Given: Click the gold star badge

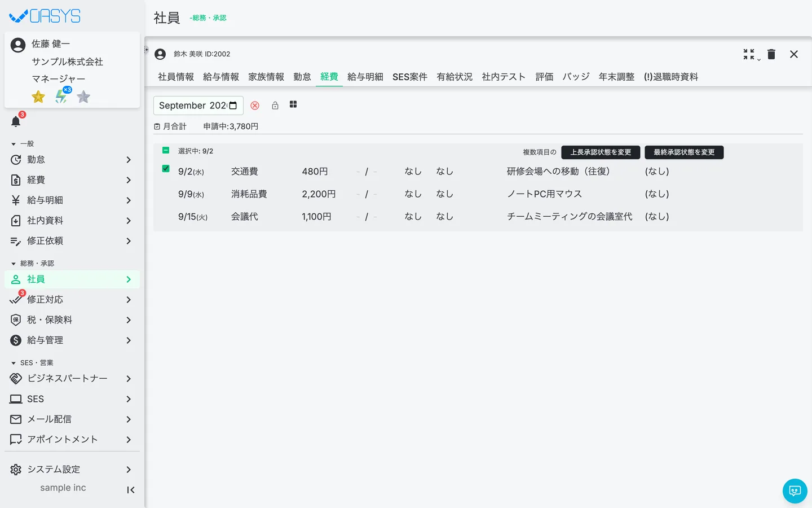Looking at the screenshot, I should (x=38, y=97).
